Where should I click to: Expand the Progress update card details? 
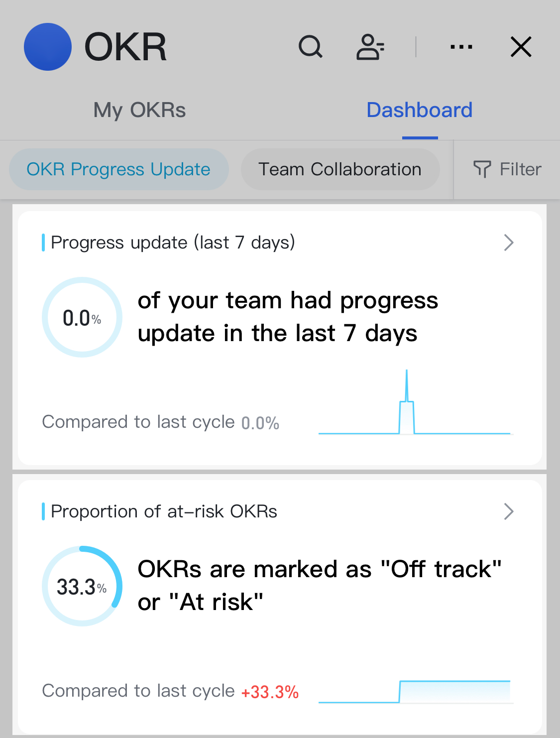point(509,243)
